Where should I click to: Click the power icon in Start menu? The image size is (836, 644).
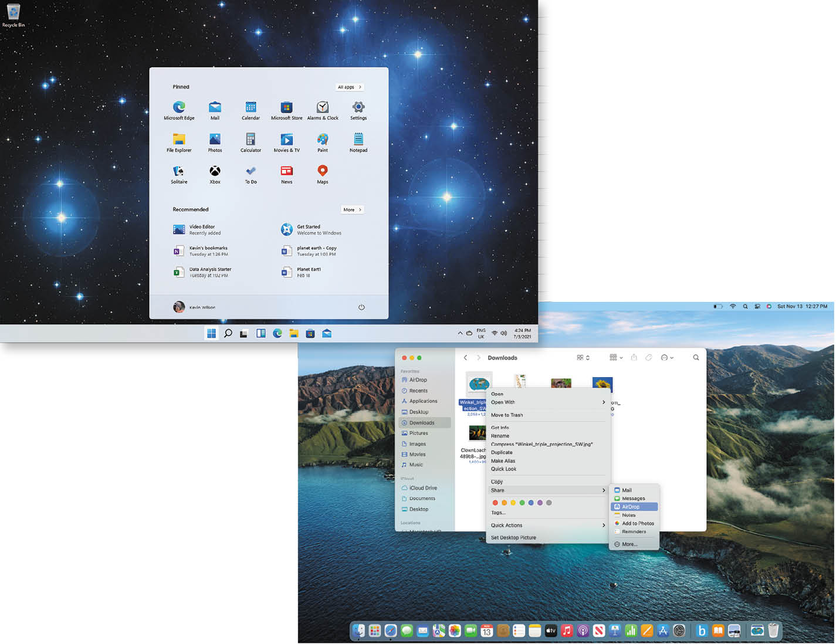[x=361, y=307]
